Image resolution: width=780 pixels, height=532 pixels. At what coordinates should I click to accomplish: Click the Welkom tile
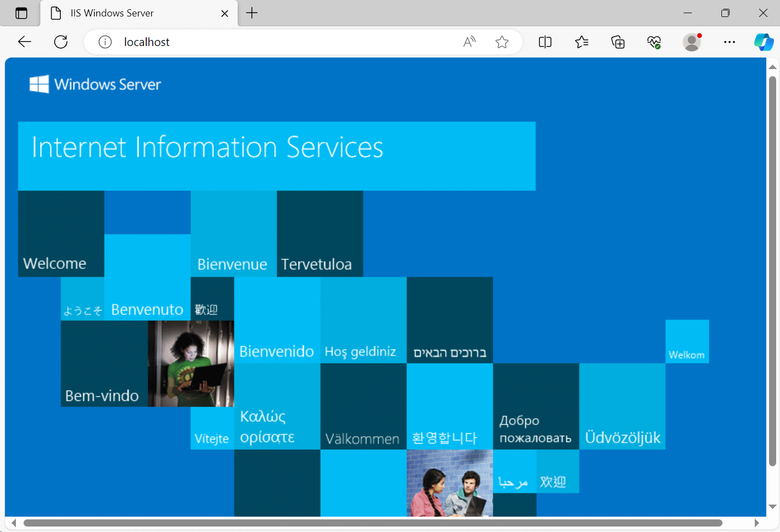pyautogui.click(x=687, y=341)
